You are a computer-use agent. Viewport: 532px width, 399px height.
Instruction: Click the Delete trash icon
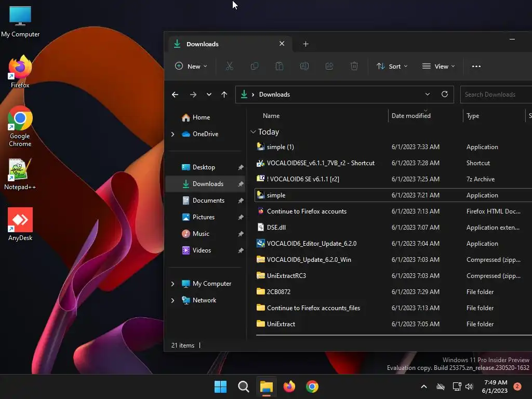pos(354,66)
